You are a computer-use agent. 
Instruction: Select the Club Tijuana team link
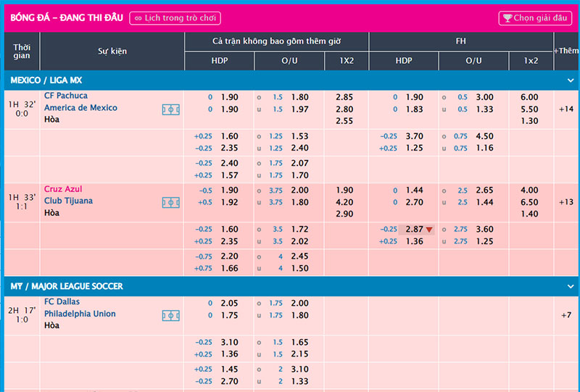pyautogui.click(x=68, y=201)
